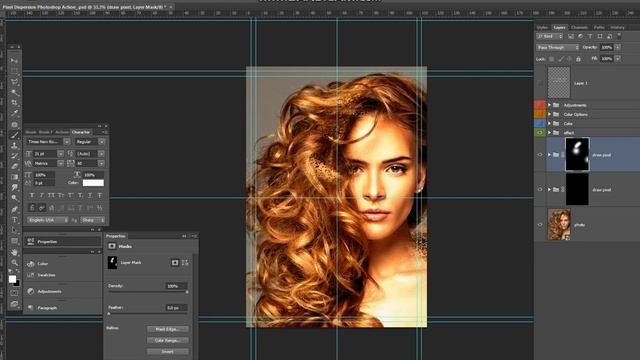The width and height of the screenshot is (640, 360).
Task: Click the vector mask icon in Properties
Action: (185, 262)
